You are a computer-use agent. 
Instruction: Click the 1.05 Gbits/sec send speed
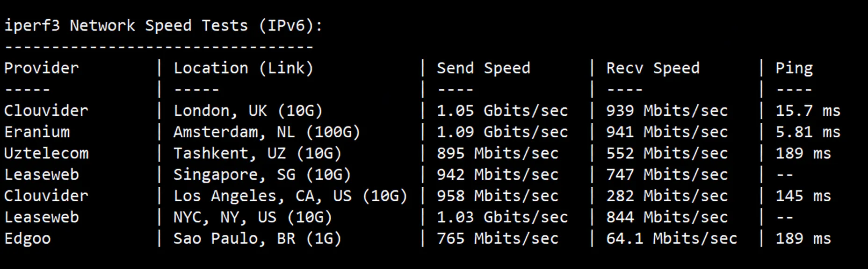[x=502, y=111]
